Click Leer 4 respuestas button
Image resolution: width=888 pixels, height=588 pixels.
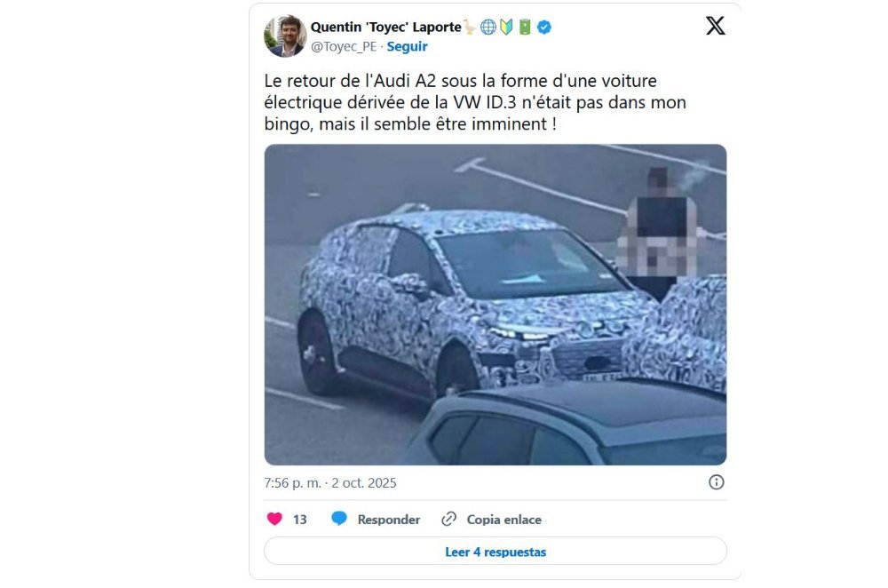click(496, 552)
